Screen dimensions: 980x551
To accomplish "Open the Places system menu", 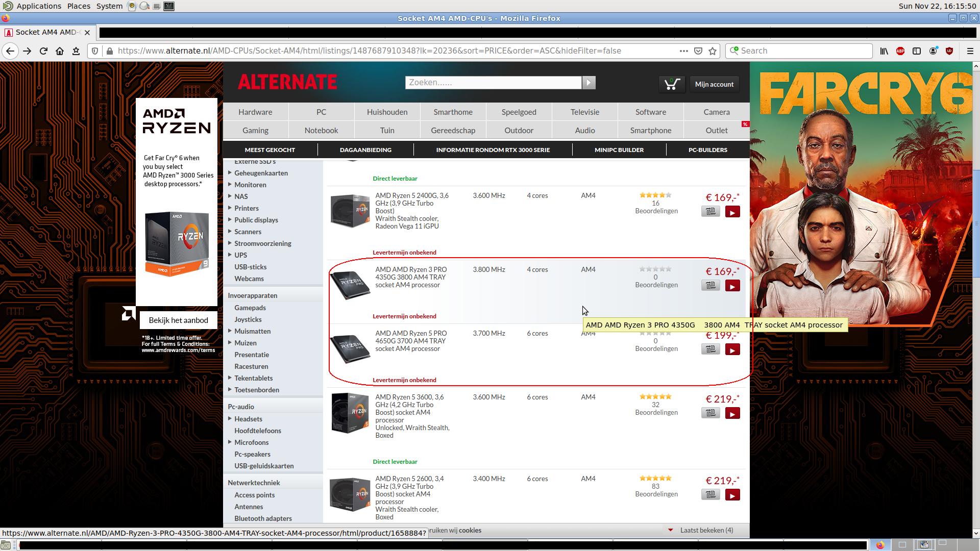I will click(x=79, y=6).
